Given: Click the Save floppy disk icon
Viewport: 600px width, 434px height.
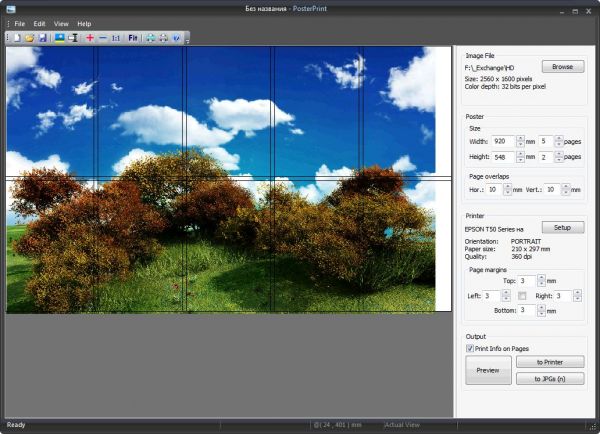Looking at the screenshot, I should pos(42,37).
